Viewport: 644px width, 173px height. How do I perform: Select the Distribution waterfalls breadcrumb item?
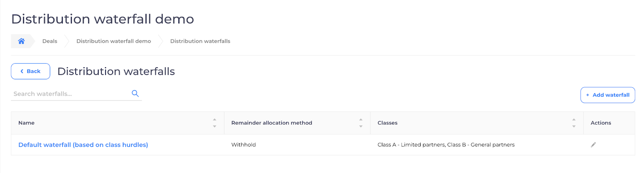(x=200, y=41)
